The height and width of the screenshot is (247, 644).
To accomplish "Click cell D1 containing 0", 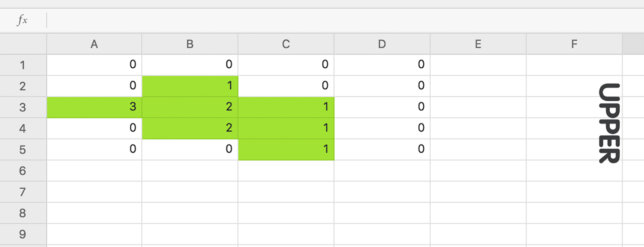I will 382,65.
